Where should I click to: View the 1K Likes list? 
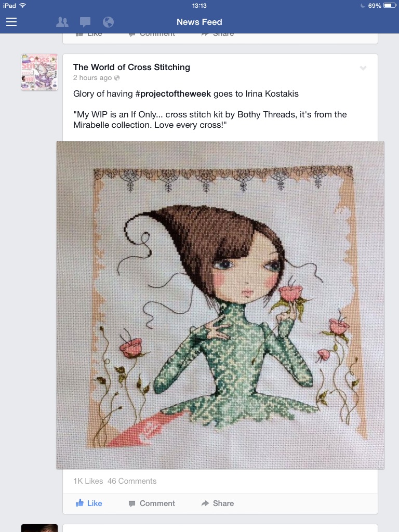coord(88,481)
